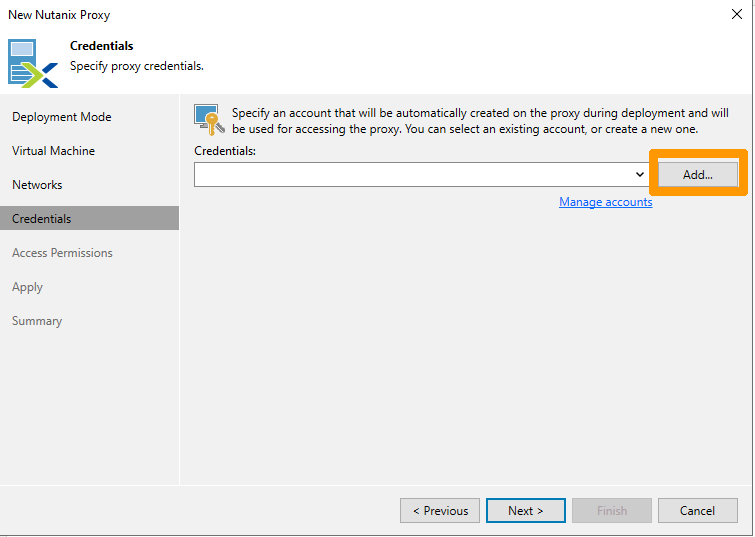This screenshot has height=537, width=755.
Task: Open the Manage accounts link
Action: point(605,202)
